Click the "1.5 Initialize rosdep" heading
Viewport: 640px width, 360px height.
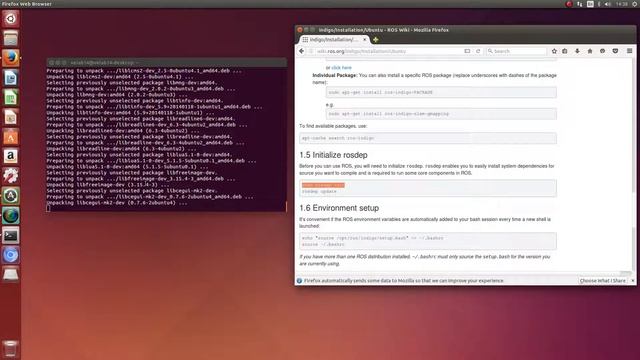pyautogui.click(x=333, y=155)
